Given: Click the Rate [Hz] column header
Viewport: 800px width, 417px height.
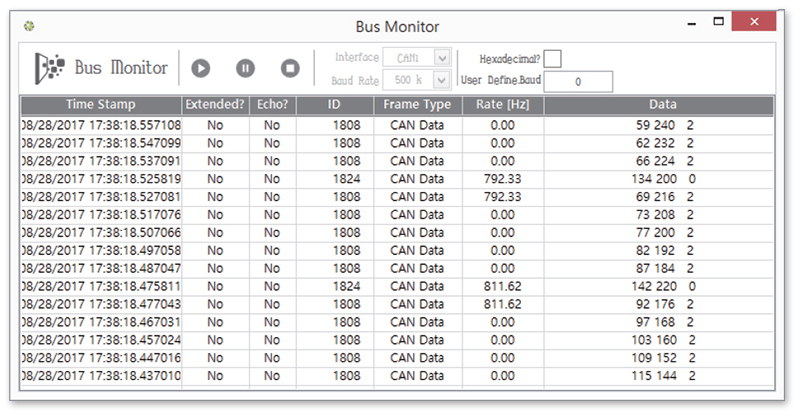Looking at the screenshot, I should pos(503,105).
